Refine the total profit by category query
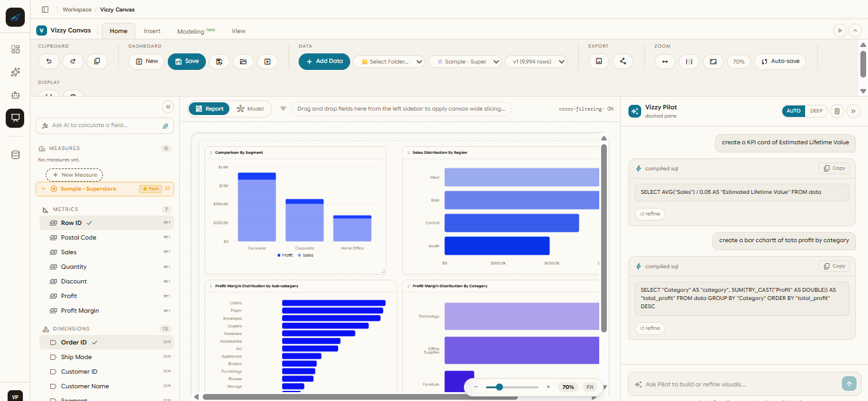 coord(649,329)
